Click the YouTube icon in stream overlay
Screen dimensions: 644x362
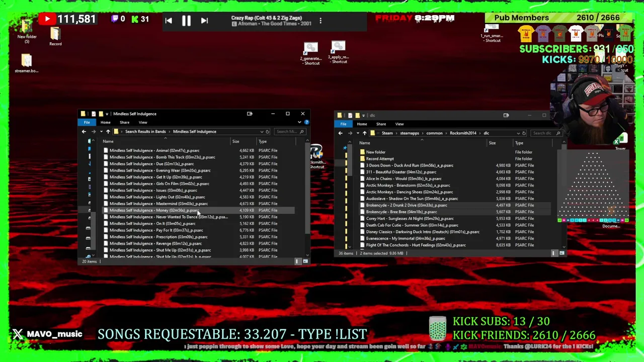click(x=47, y=19)
